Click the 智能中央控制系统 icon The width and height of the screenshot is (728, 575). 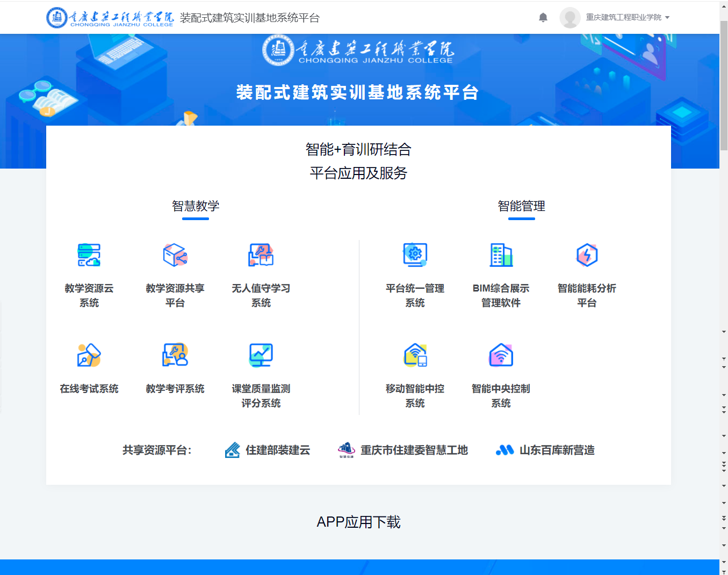[x=501, y=355]
